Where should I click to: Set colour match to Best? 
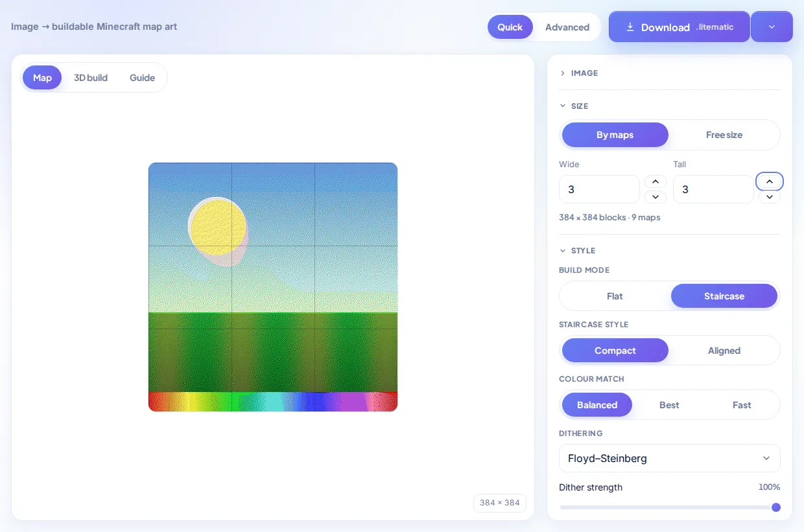(x=669, y=405)
